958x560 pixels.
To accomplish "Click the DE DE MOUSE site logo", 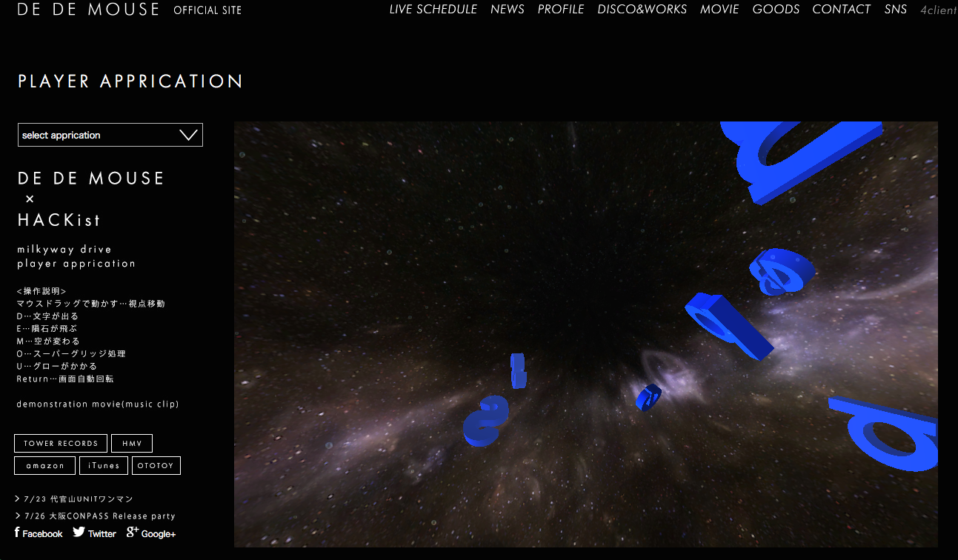I will (88, 10).
